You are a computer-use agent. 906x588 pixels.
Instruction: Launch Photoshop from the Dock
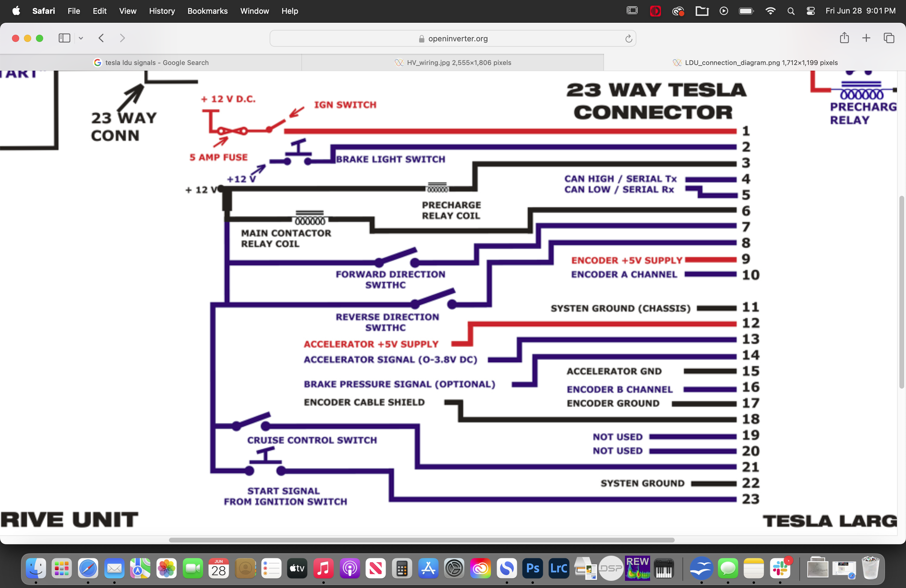click(533, 568)
